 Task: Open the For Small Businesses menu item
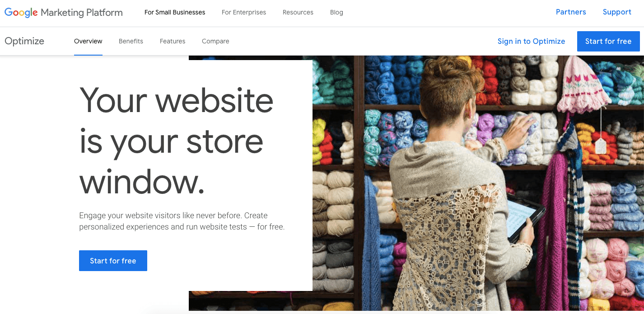pyautogui.click(x=175, y=12)
